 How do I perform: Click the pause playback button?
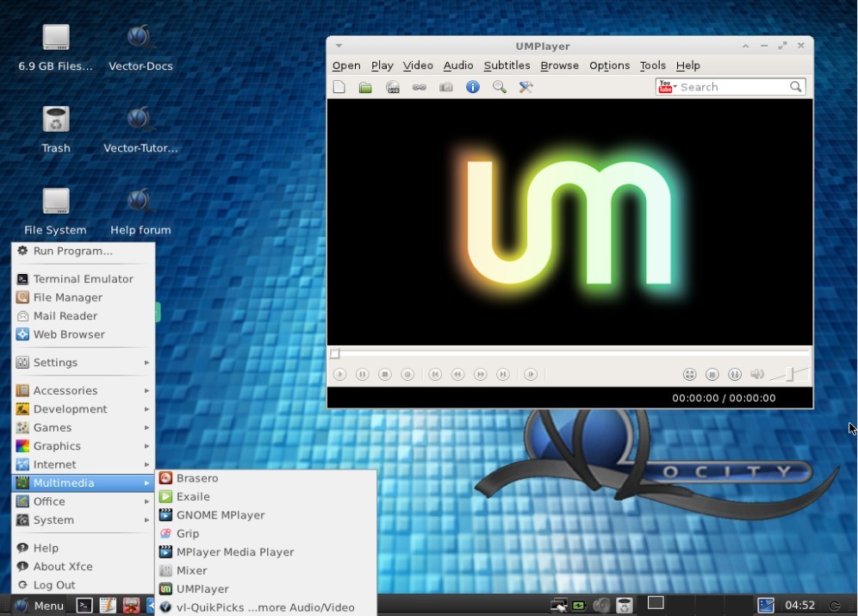363,374
